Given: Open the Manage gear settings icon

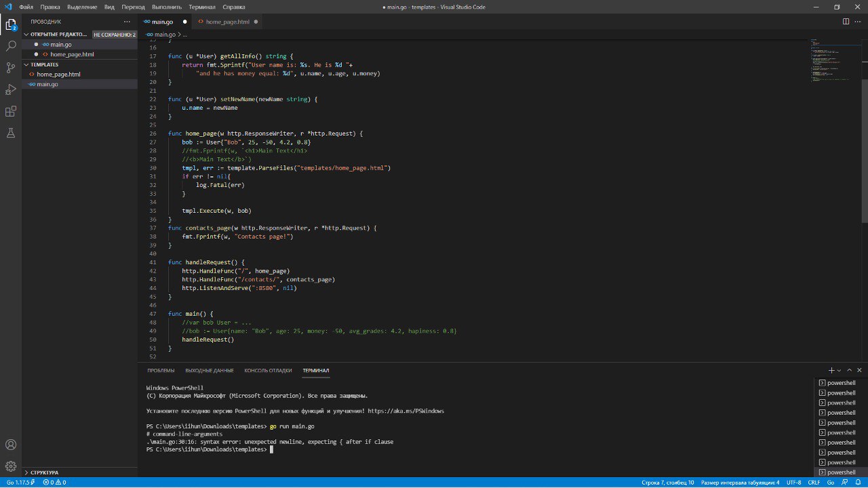Looking at the screenshot, I should pyautogui.click(x=11, y=466).
